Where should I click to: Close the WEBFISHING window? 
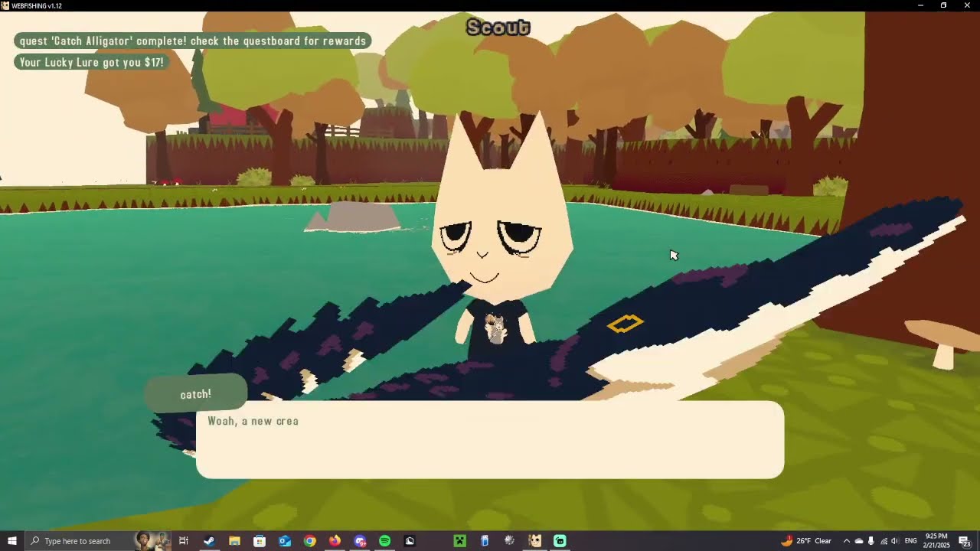click(x=967, y=5)
